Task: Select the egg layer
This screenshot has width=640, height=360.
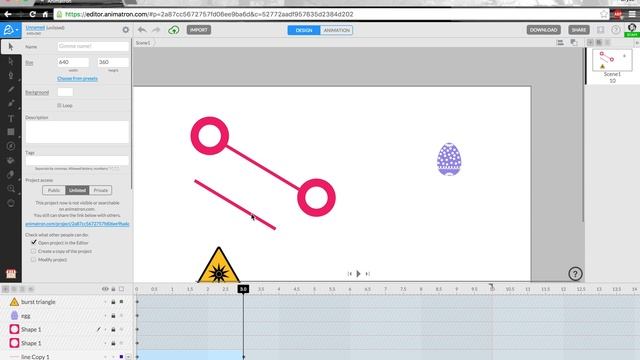Action: (26, 316)
